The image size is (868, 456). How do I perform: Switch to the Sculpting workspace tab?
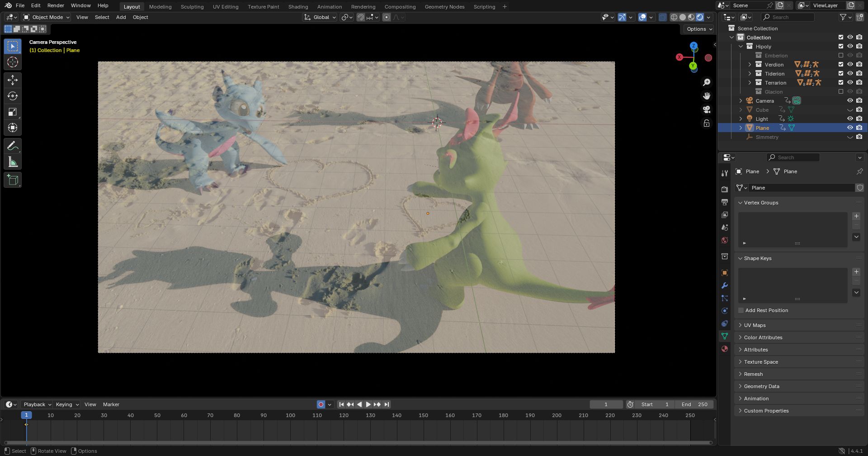[192, 7]
